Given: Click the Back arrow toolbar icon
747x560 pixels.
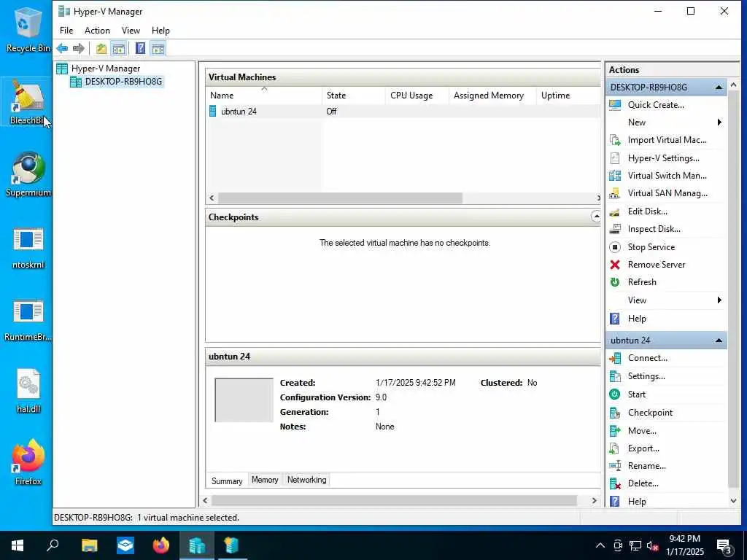Looking at the screenshot, I should tap(62, 49).
